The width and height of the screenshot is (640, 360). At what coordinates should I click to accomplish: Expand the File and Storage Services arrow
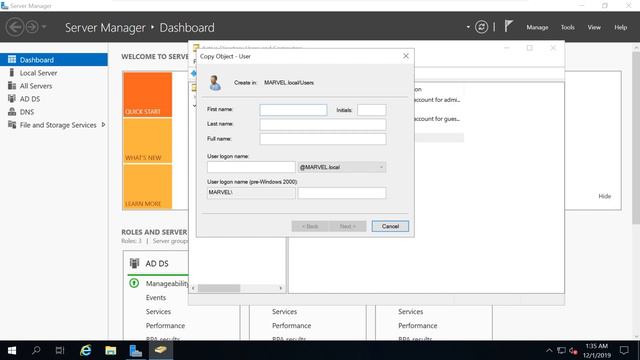103,125
